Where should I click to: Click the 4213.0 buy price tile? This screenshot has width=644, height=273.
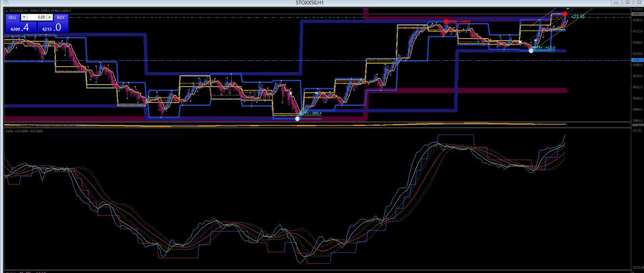[x=53, y=27]
